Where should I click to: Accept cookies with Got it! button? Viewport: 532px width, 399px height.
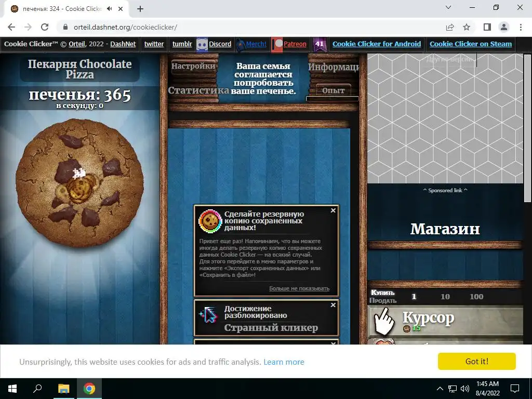(477, 362)
